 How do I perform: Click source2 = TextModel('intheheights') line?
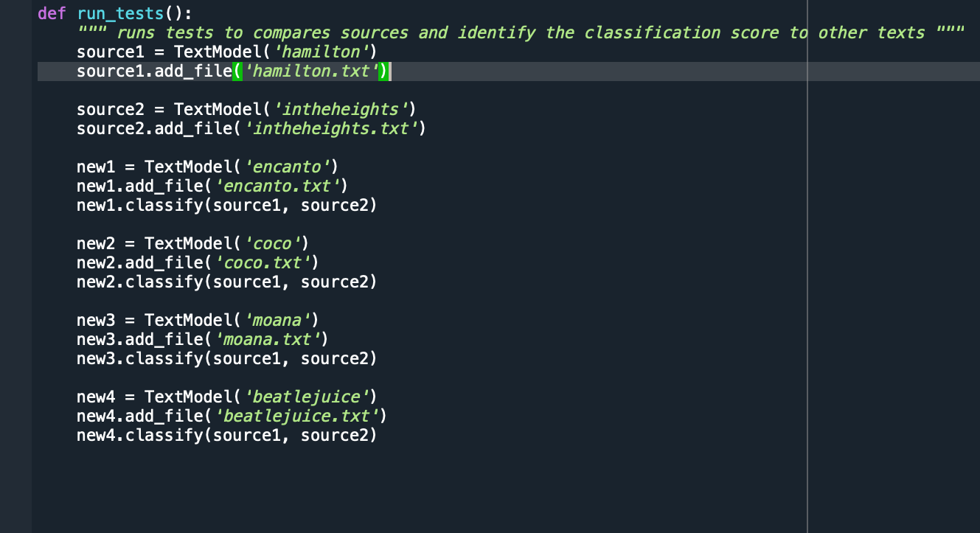246,109
